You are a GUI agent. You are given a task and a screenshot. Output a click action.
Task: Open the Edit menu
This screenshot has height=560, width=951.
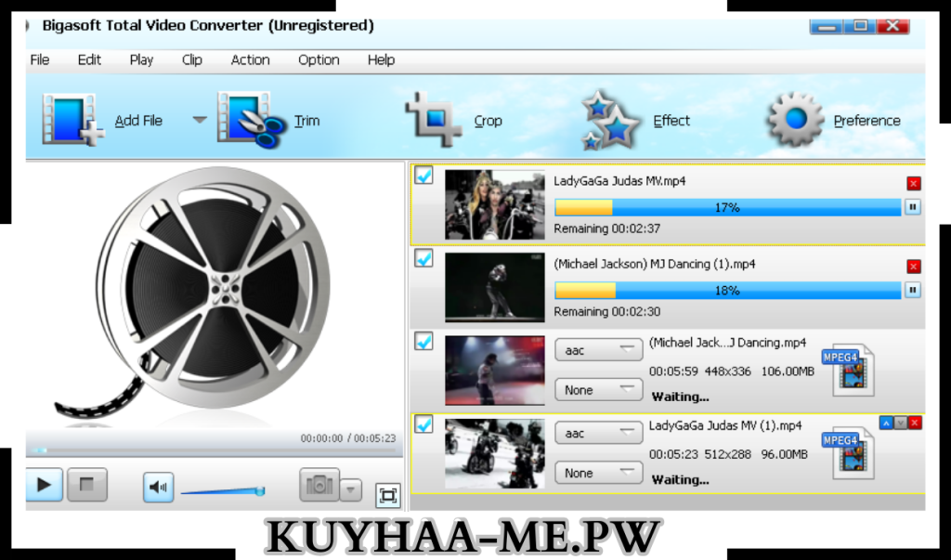(89, 59)
